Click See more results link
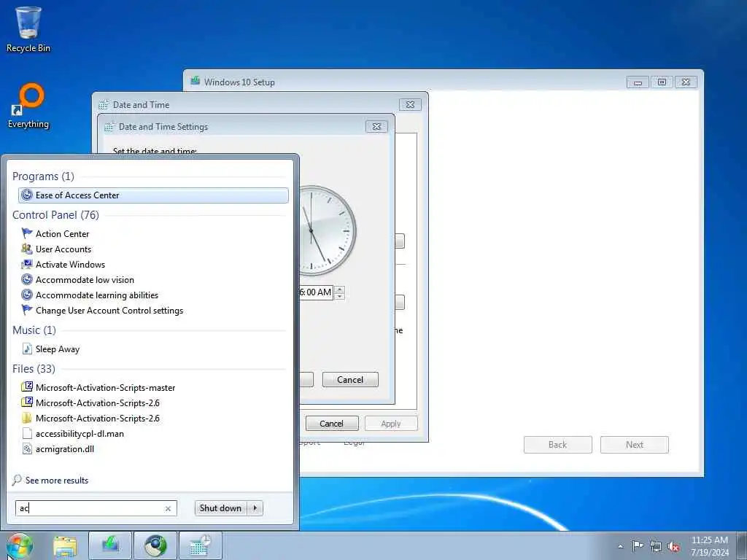747x560 pixels. click(57, 481)
